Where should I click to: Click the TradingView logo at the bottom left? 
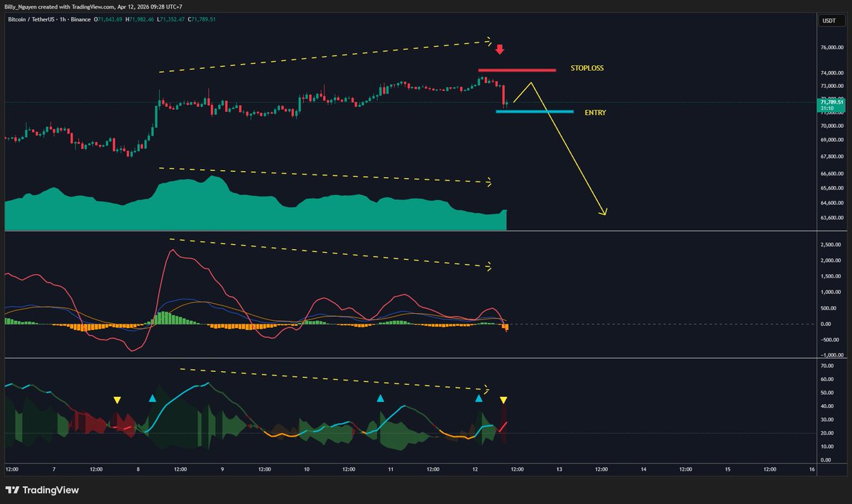[x=42, y=490]
